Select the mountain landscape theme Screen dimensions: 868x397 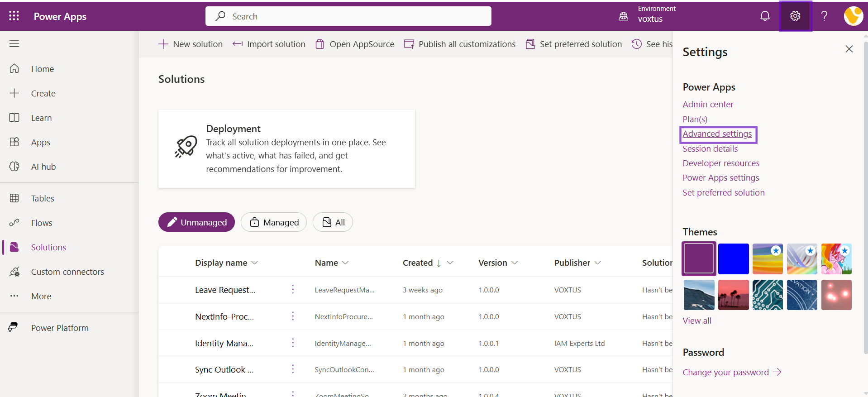coord(699,295)
